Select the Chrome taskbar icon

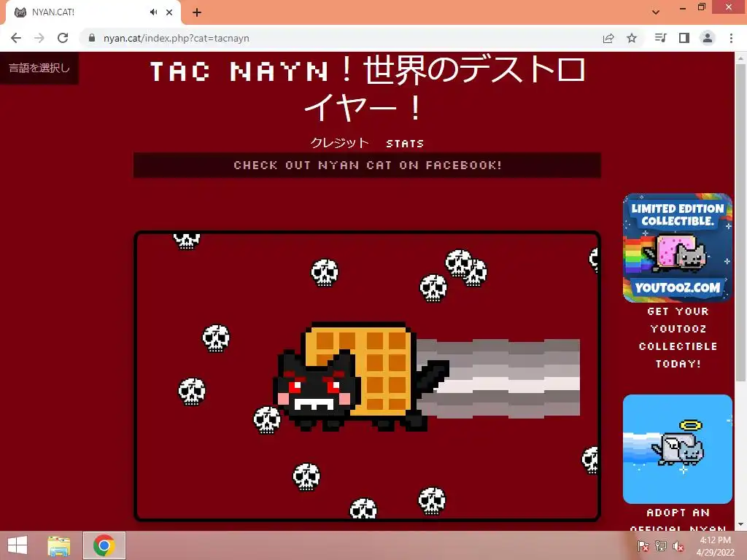[x=104, y=545]
